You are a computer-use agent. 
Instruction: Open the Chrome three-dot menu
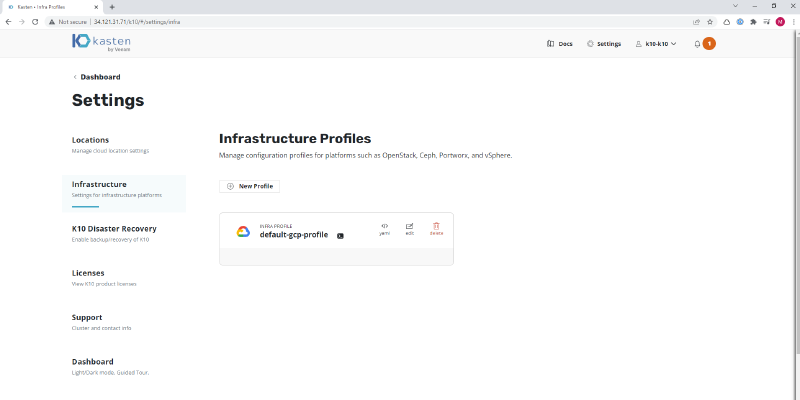793,22
